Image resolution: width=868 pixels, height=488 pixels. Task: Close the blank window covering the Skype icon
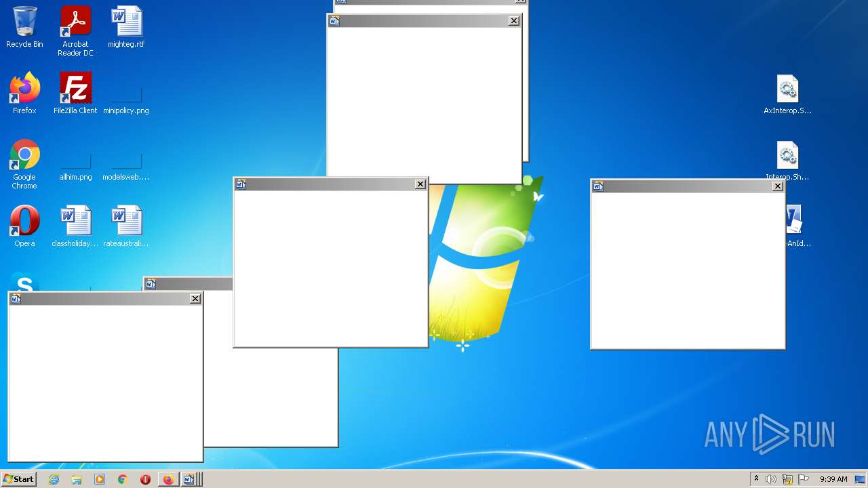click(195, 299)
